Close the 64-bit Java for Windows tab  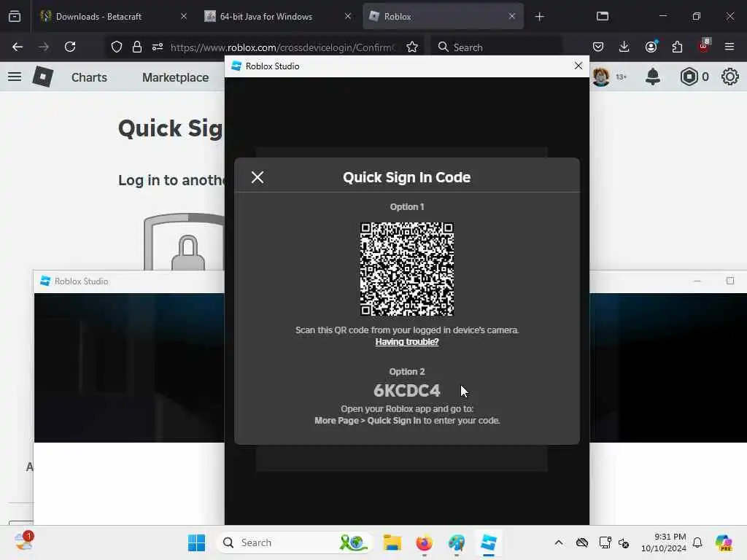click(348, 16)
